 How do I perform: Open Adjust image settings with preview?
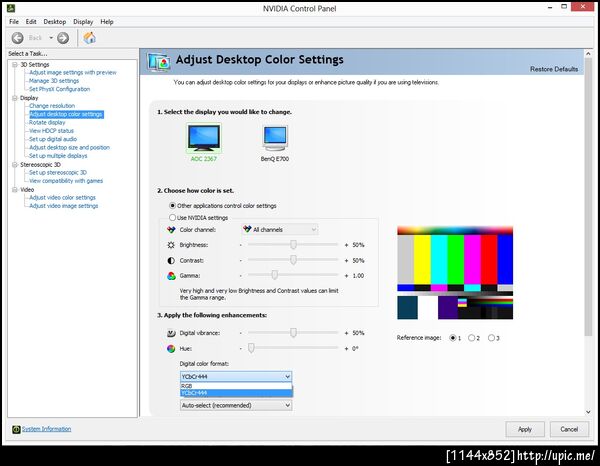pyautogui.click(x=73, y=72)
